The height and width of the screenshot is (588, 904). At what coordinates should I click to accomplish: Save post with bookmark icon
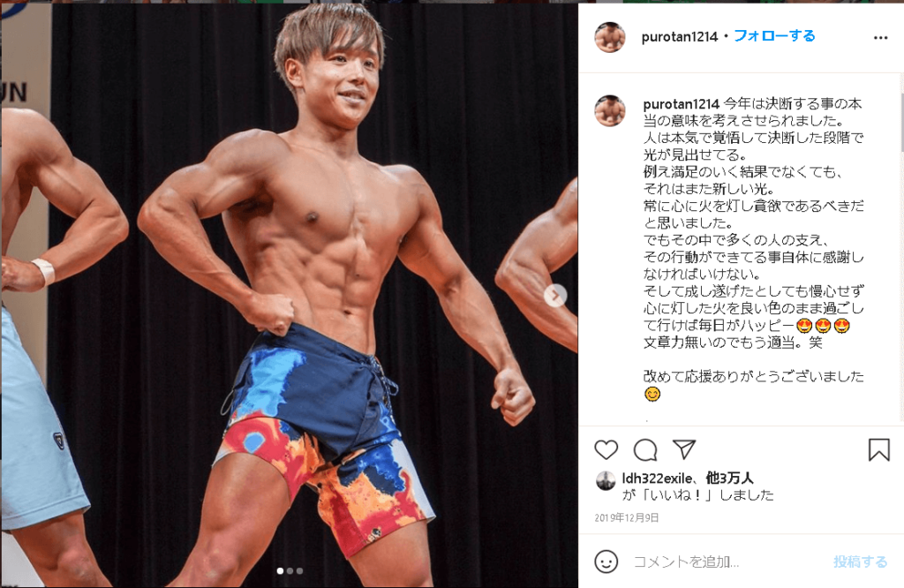pos(879,449)
